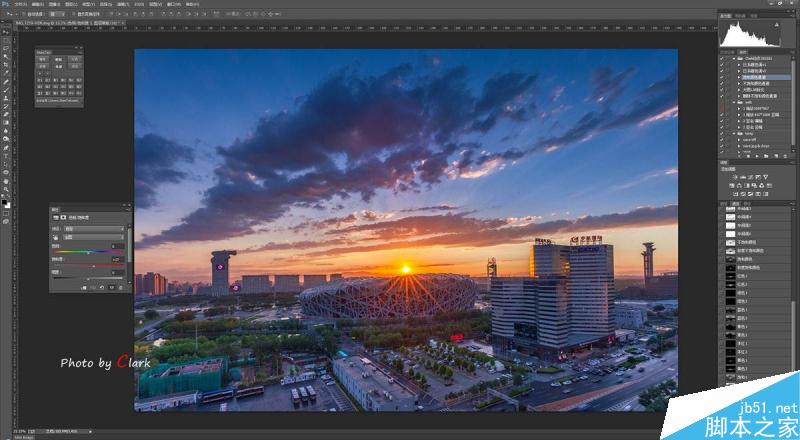Image resolution: width=800 pixels, height=440 pixels.
Task: Open the color channel dropdown in Hue/Saturation
Action: click(93, 237)
